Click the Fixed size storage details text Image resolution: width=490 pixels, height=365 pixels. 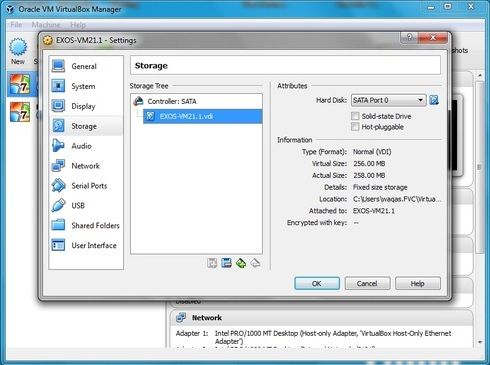click(380, 187)
